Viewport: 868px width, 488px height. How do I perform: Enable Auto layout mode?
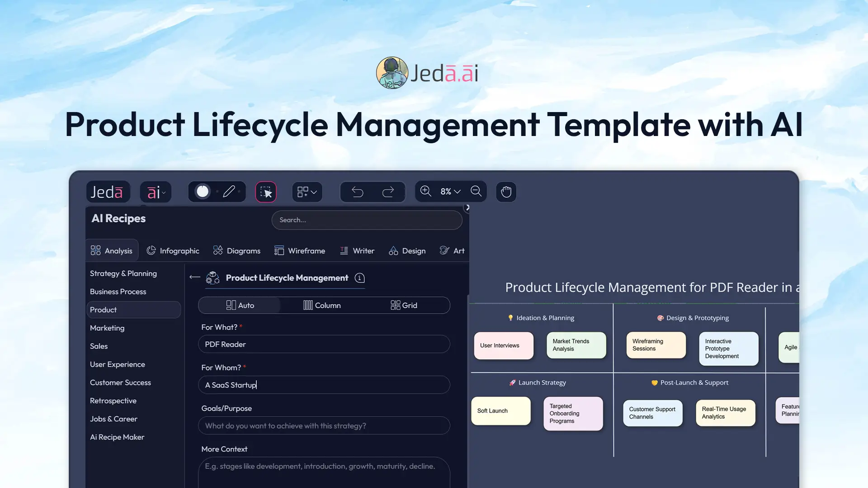click(x=240, y=305)
